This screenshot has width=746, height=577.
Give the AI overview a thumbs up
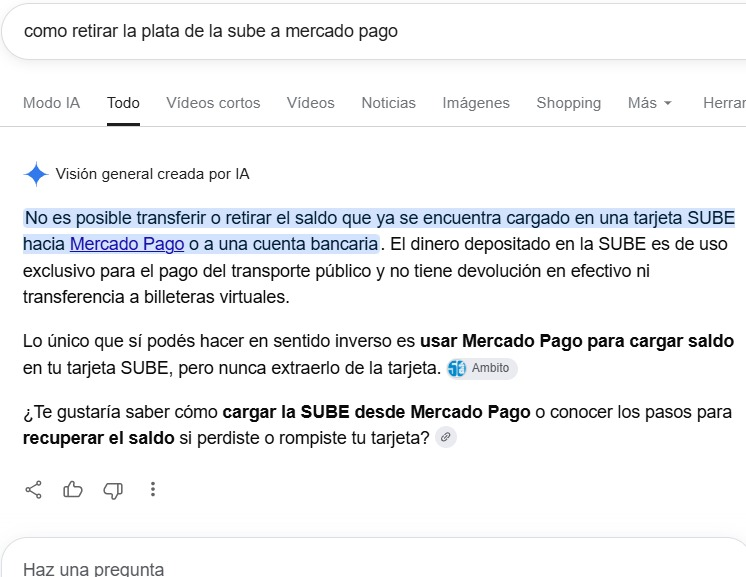tap(73, 489)
